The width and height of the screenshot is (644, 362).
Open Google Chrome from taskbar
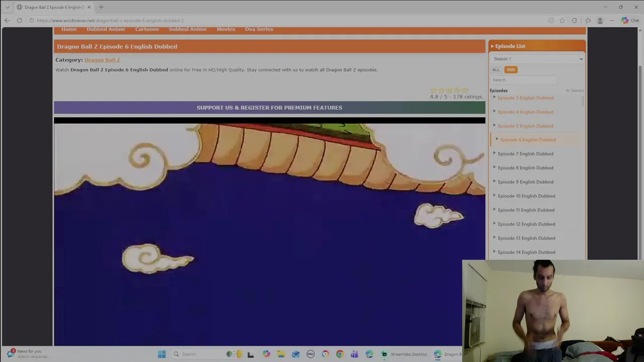340,354
